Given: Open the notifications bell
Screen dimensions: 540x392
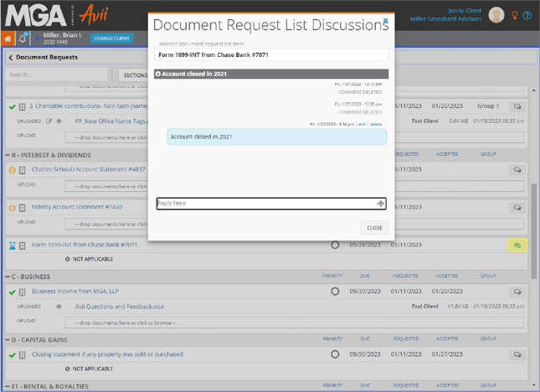Looking at the screenshot, I should click(x=23, y=39).
